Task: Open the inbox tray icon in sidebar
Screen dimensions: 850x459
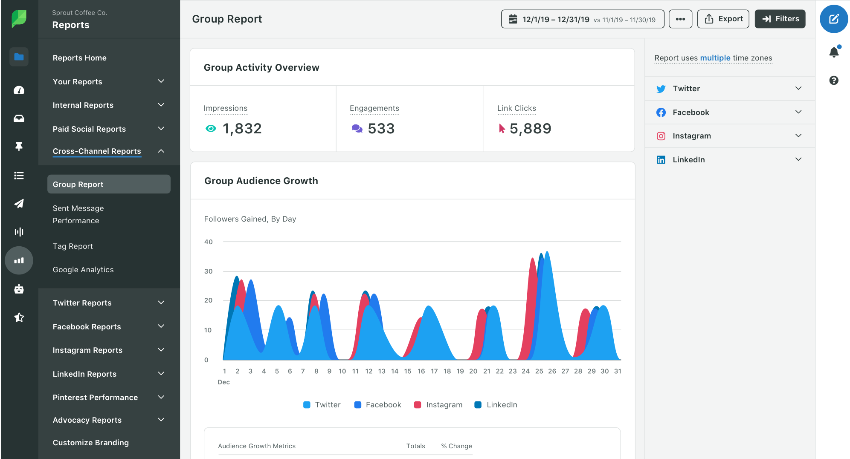Action: click(x=18, y=118)
